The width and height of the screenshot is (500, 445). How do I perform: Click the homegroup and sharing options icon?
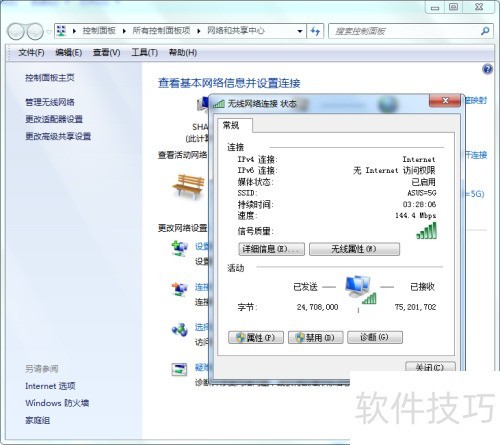[180, 330]
